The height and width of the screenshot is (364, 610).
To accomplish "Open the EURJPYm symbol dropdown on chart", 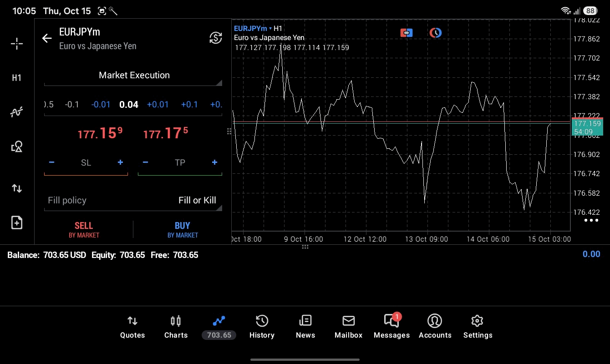I will click(x=253, y=28).
